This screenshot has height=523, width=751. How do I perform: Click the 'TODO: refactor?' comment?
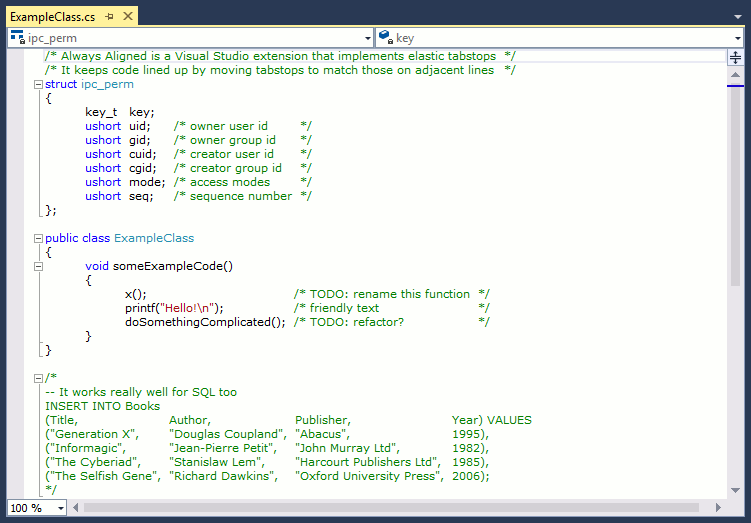[x=357, y=322]
